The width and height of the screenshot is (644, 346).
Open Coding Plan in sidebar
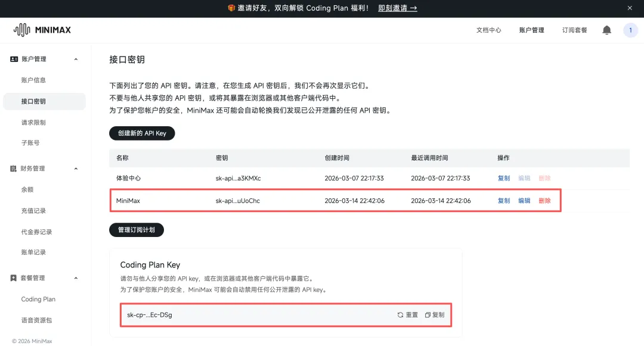coord(38,300)
